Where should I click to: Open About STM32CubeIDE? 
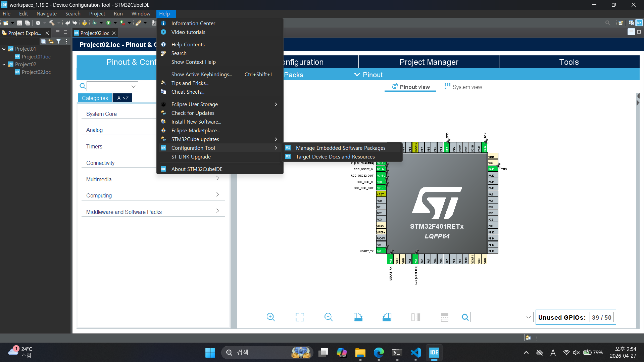220,169
